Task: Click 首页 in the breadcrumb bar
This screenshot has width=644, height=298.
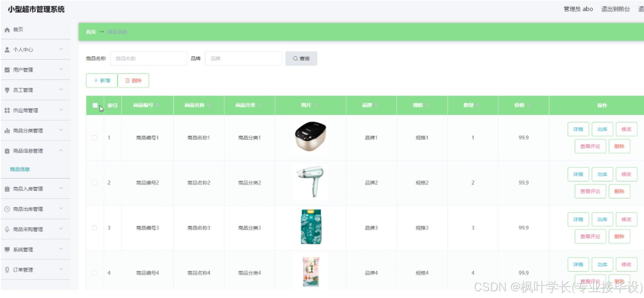Action: click(91, 32)
